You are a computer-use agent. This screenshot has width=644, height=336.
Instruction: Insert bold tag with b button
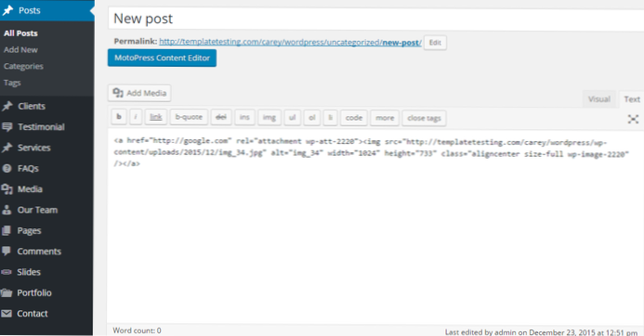click(119, 117)
